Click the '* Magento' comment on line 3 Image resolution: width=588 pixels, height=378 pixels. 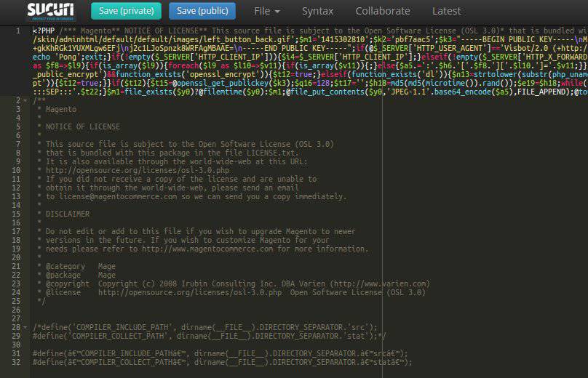[x=57, y=109]
